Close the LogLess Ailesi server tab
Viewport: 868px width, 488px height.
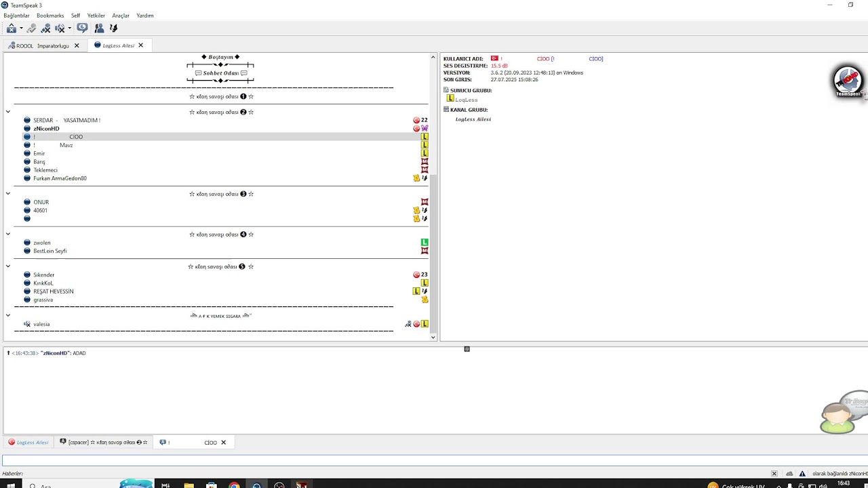click(141, 45)
